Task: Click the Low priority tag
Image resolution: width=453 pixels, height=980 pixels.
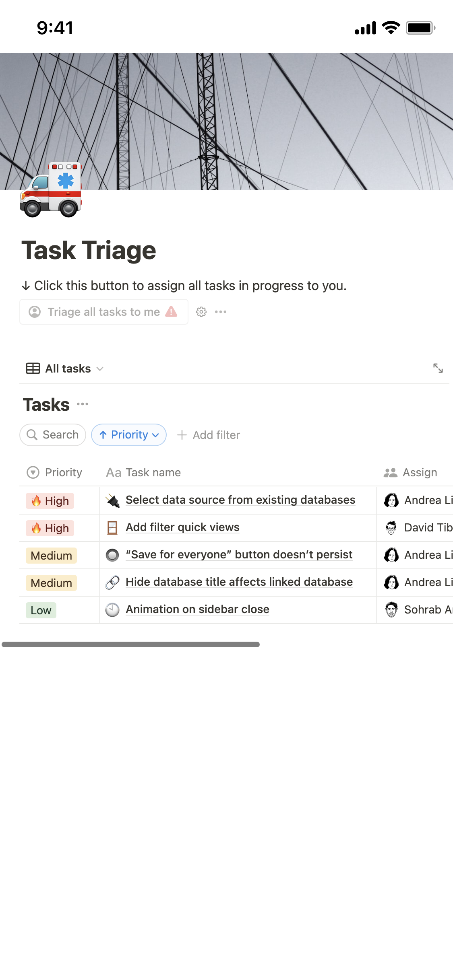Action: coord(41,610)
